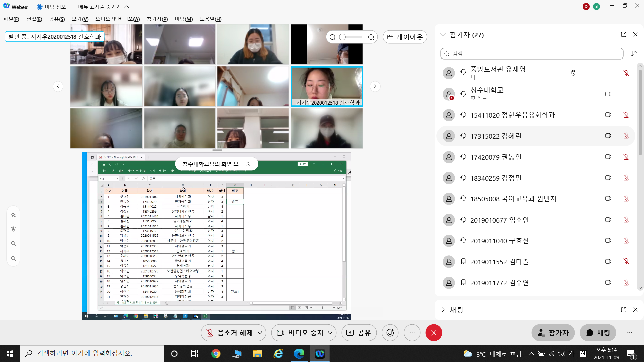
Task: Open 미팅 정보 shield icon
Action: tap(39, 7)
